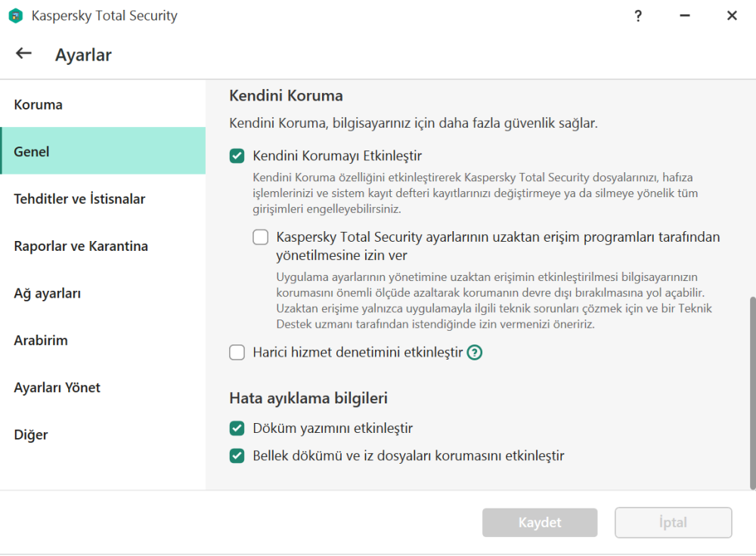The height and width of the screenshot is (556, 756).
Task: Click the vertical scrollbar thumb
Action: (x=751, y=393)
